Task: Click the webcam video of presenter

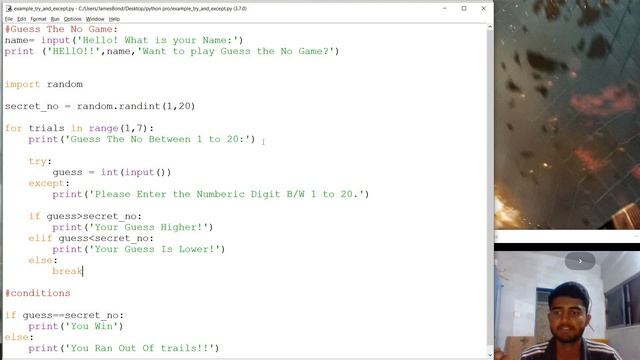Action: click(567, 305)
